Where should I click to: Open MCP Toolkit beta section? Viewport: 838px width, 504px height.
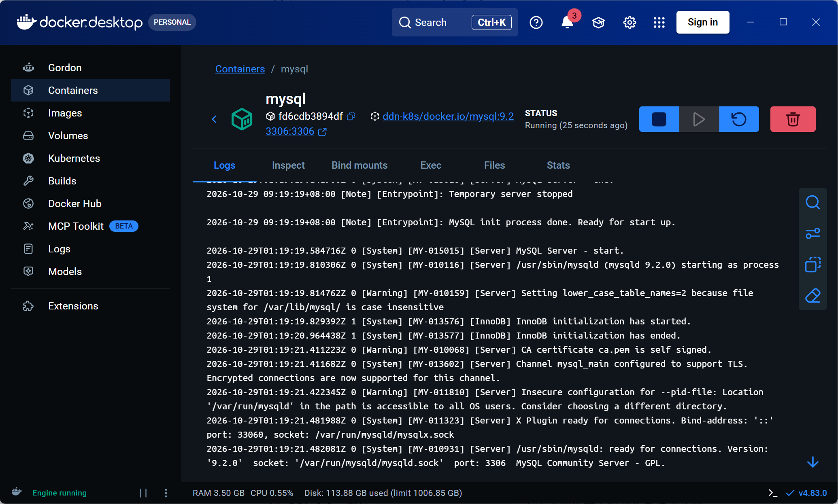click(x=91, y=226)
